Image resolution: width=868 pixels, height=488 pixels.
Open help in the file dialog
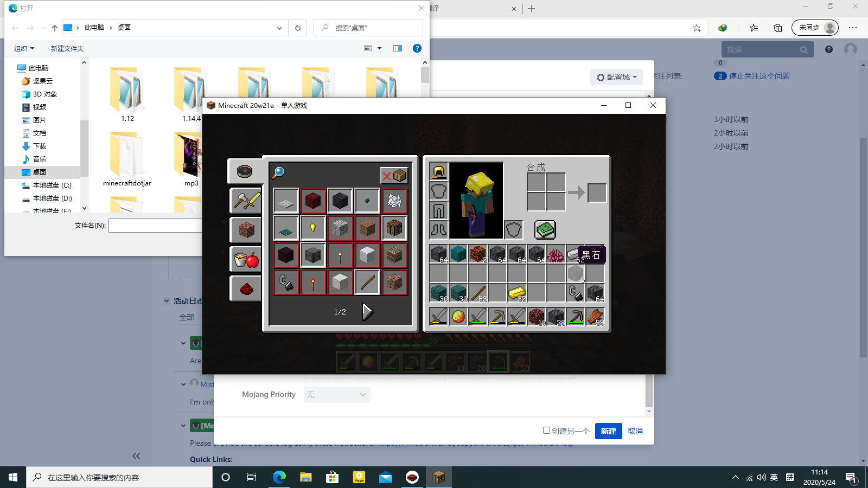pos(417,48)
